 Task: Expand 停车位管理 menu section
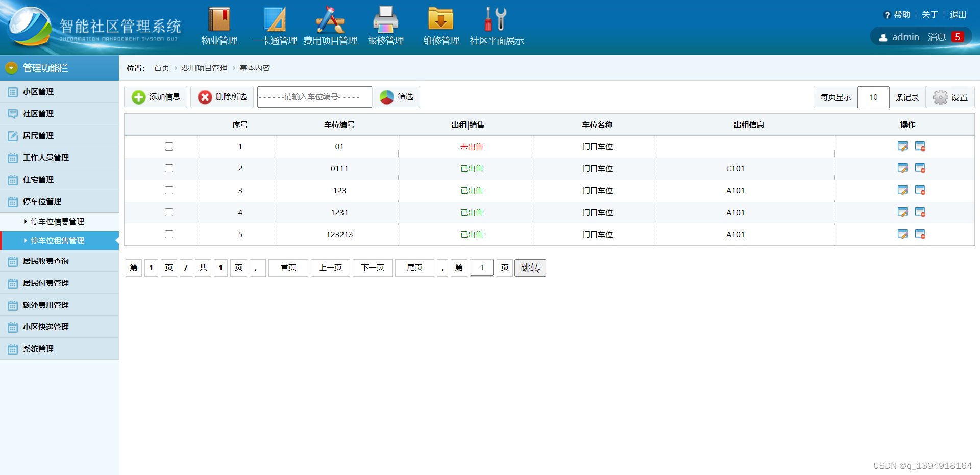point(59,202)
